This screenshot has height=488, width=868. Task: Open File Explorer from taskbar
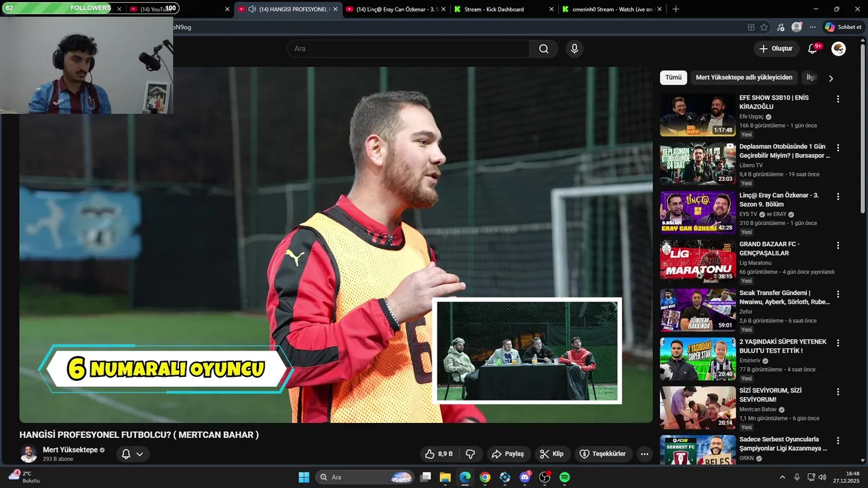pyautogui.click(x=445, y=477)
